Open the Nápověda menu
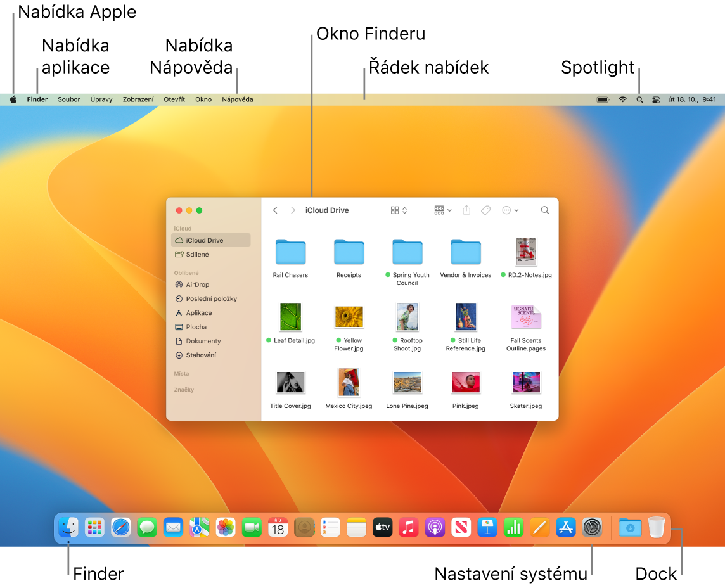 click(x=237, y=99)
